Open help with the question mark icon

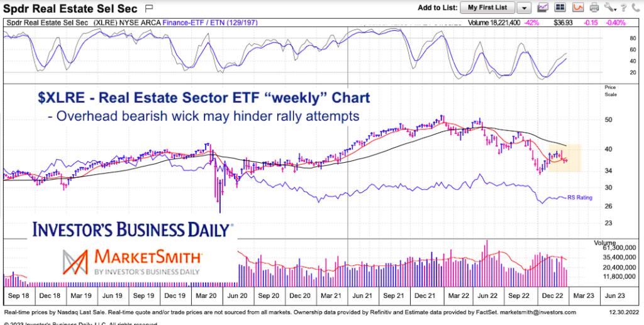[x=623, y=8]
